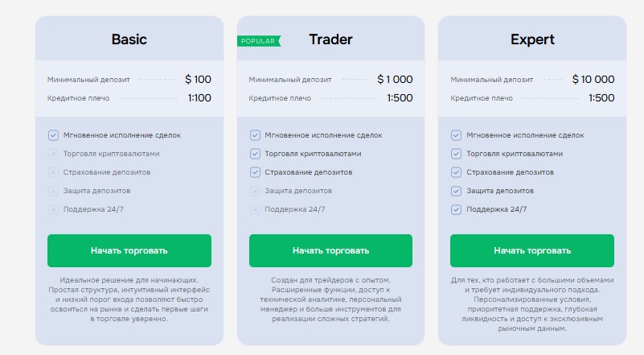Viewport: 644px width, 355px height.
Task: Toggle Basic's Мгновенное исполнение сделок checkbox
Action: click(54, 135)
